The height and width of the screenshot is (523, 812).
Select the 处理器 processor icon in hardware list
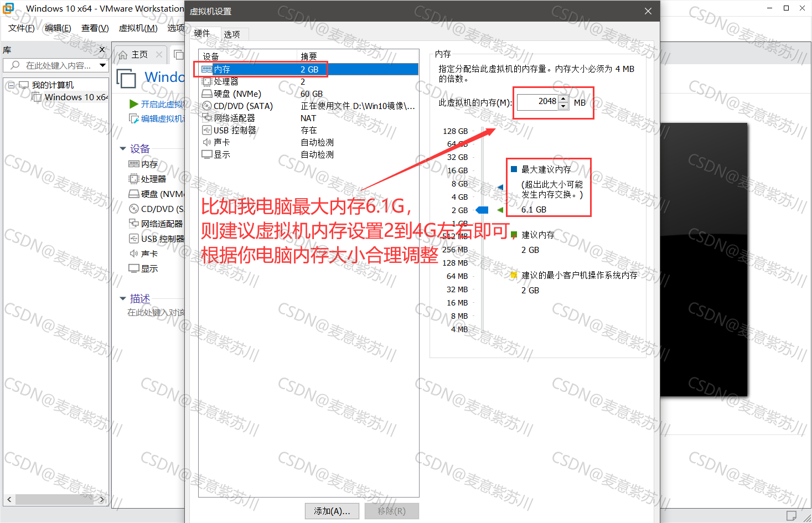(x=207, y=81)
